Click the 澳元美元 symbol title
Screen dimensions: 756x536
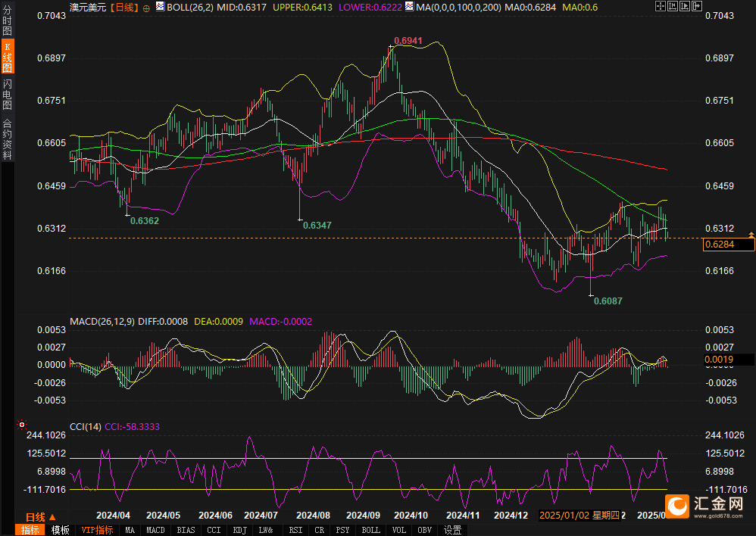click(88, 8)
